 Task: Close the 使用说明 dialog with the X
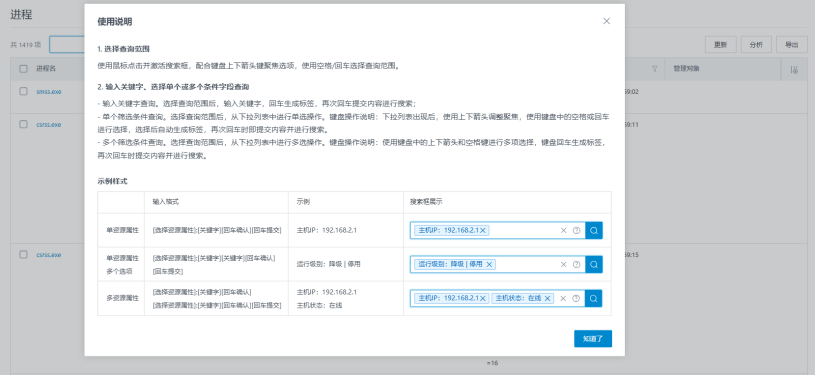pos(606,21)
